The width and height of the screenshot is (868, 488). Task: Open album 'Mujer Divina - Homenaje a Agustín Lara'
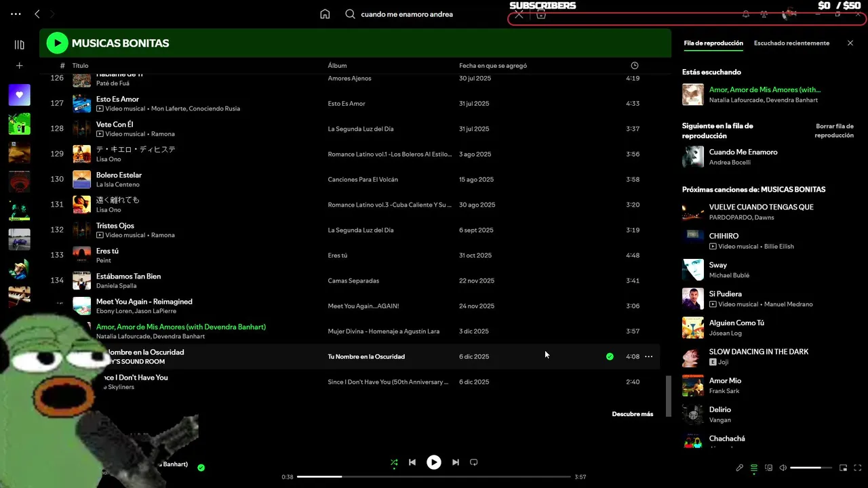point(384,331)
